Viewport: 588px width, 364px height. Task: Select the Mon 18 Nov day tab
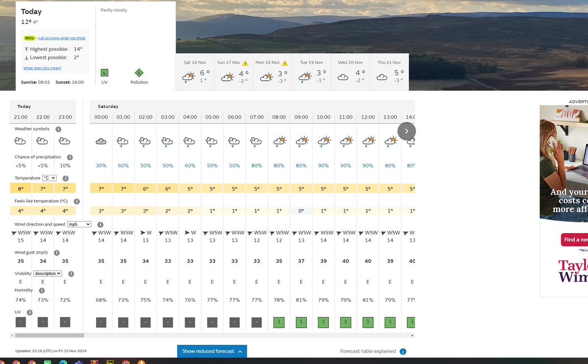click(x=272, y=72)
